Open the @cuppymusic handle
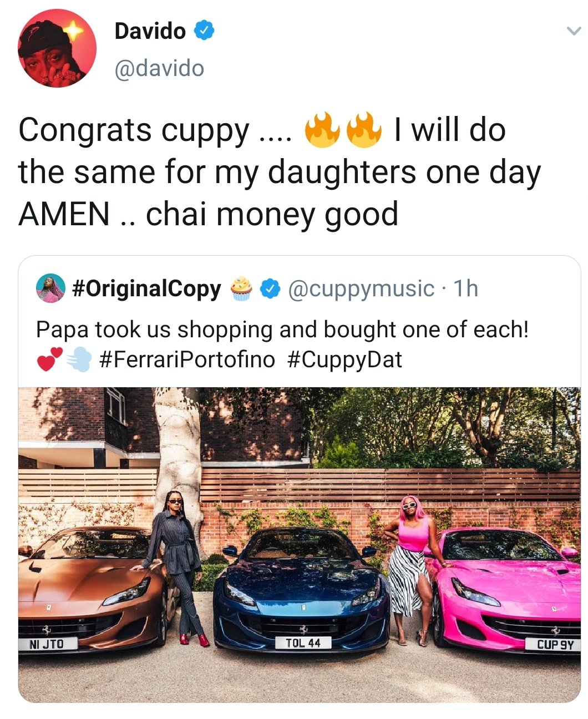The height and width of the screenshot is (719, 588). 361,288
